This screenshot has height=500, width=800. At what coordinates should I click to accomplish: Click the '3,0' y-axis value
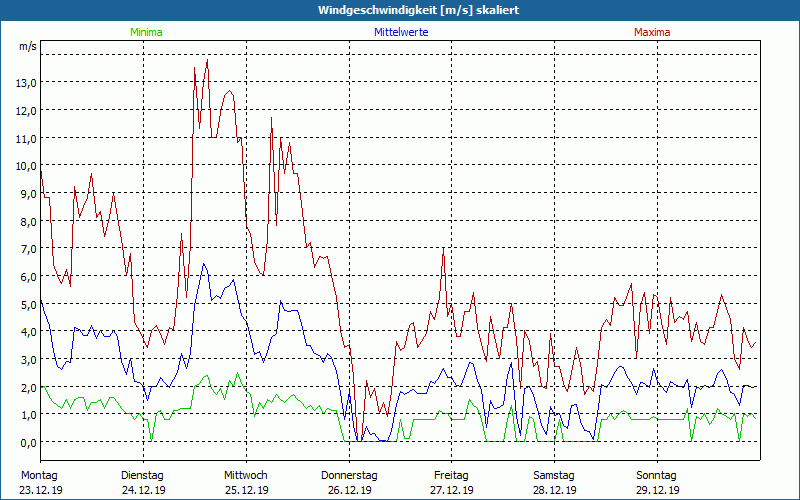28,360
